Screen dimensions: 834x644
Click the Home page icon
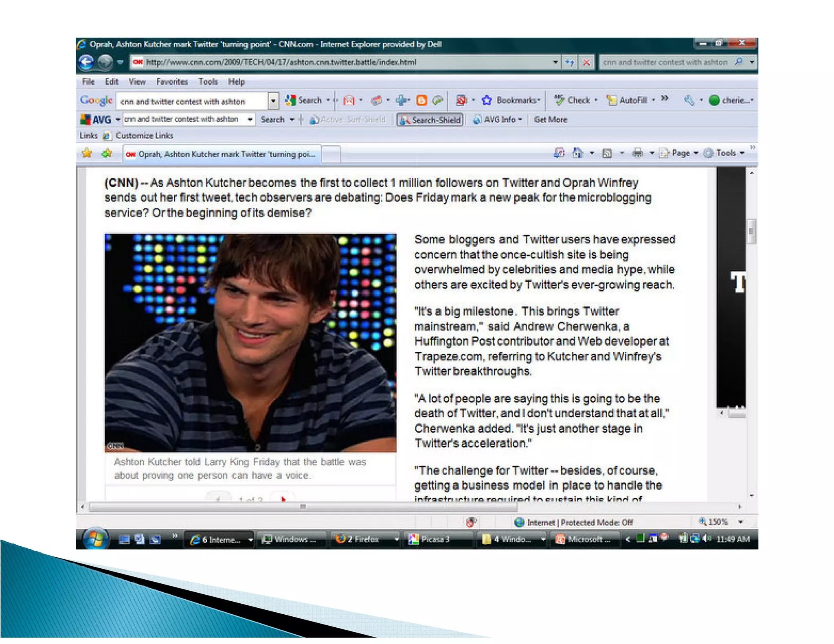pyautogui.click(x=577, y=153)
